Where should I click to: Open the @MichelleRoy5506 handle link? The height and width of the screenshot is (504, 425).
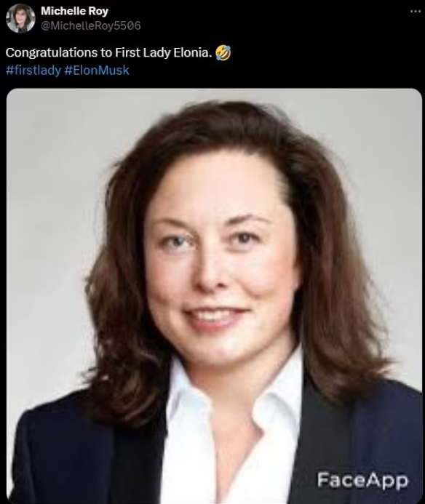tap(91, 25)
